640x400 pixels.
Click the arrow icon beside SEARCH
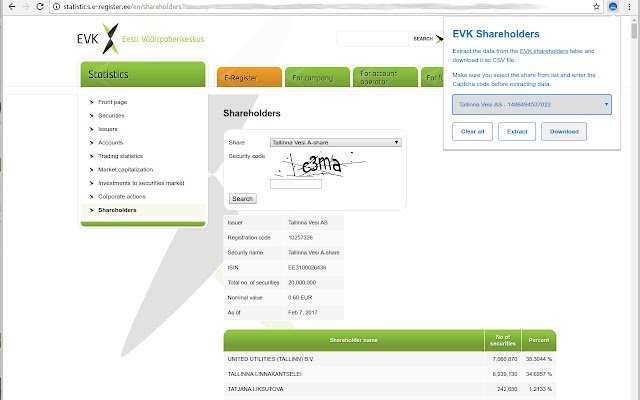(x=439, y=39)
